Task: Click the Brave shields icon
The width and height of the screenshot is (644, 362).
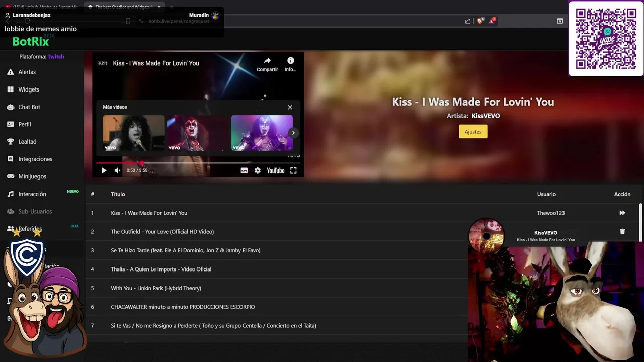Action: tap(480, 21)
